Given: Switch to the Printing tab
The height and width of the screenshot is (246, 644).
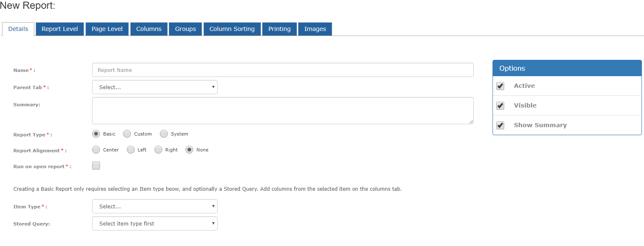Looking at the screenshot, I should point(280,29).
